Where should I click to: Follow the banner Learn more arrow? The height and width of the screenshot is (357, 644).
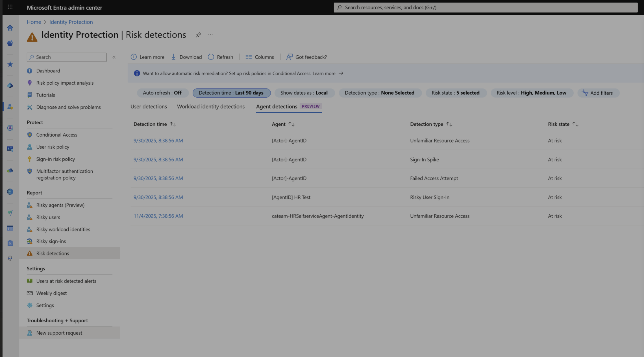(341, 73)
